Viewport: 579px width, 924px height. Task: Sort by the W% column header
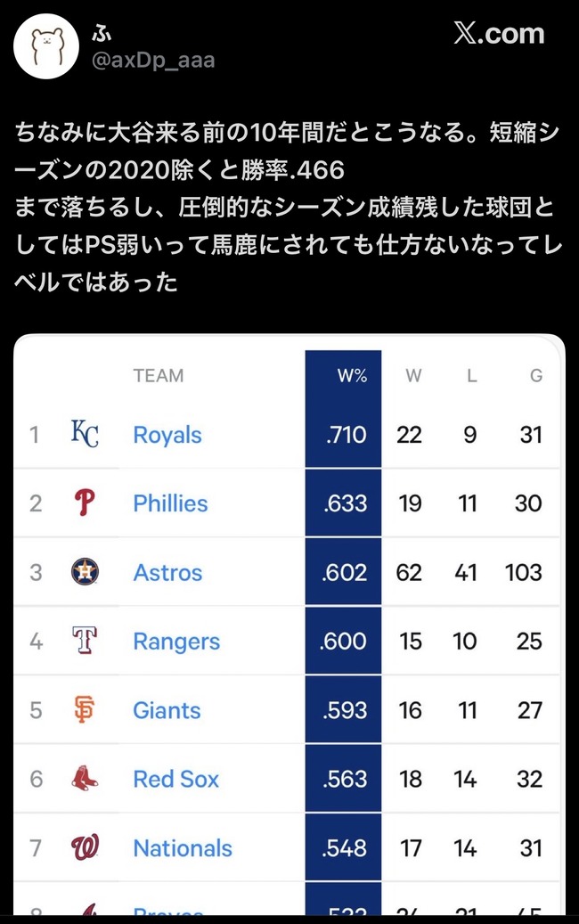coord(352,376)
